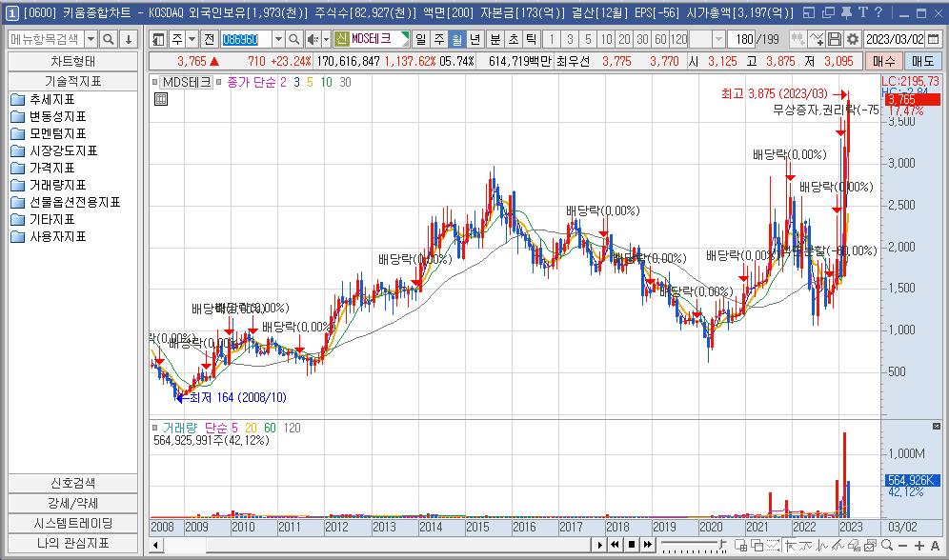This screenshot has height=560, width=949.
Task: Select the second 초 period toggle
Action: 514,40
